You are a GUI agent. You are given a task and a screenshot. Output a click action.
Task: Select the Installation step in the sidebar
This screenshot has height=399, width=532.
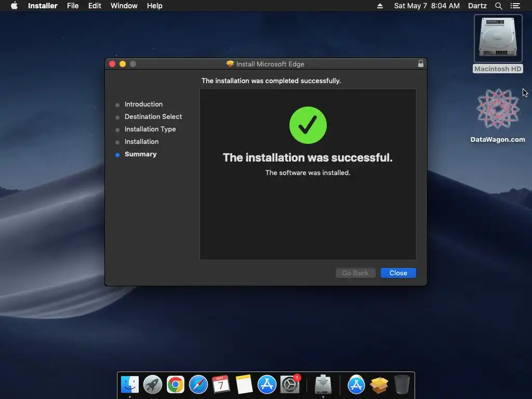coord(141,141)
